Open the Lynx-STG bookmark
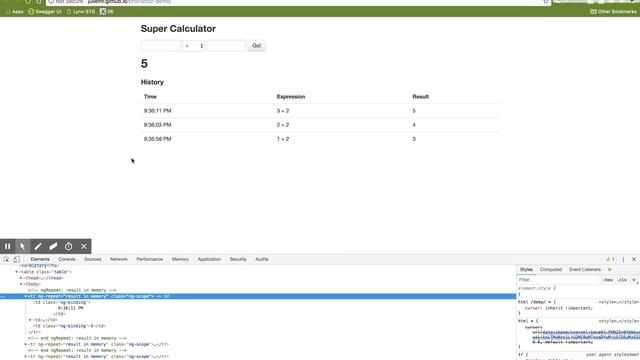640x360 pixels. (81, 11)
